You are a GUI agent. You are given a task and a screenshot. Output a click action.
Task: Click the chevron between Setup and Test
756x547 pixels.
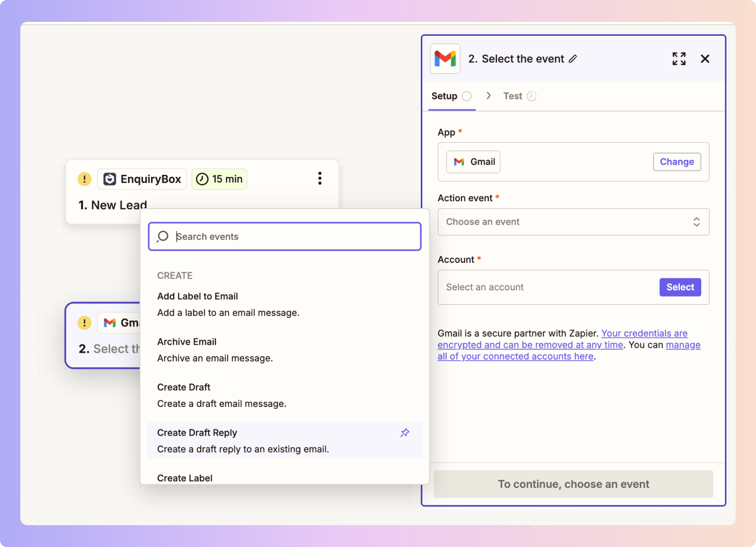tap(488, 95)
